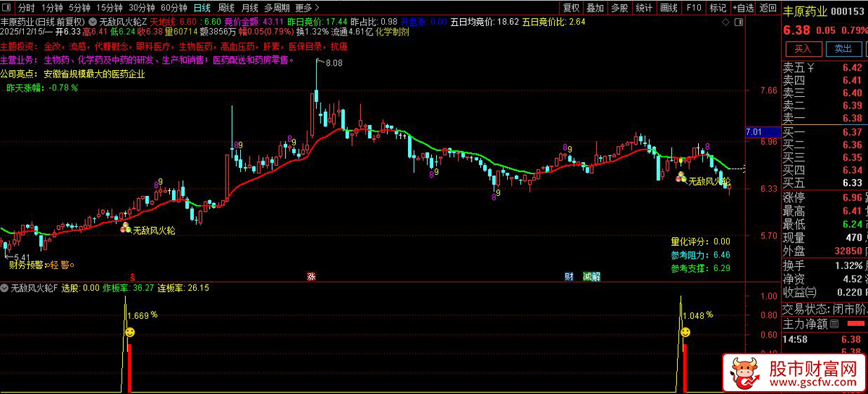The width and height of the screenshot is (868, 394).
Task: Click the 买入 buy button
Action: (x=803, y=49)
